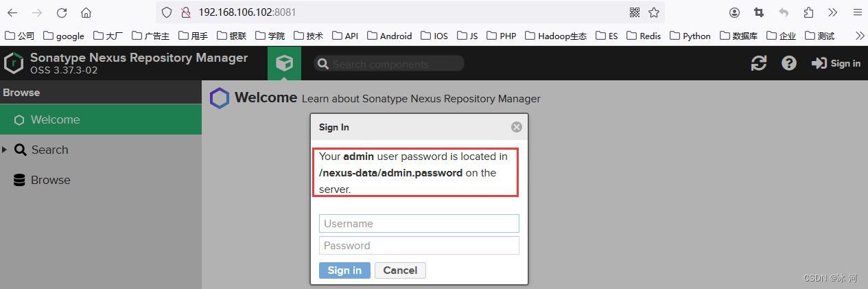
Task: Click Cancel in the Sign In dialog
Action: click(400, 270)
